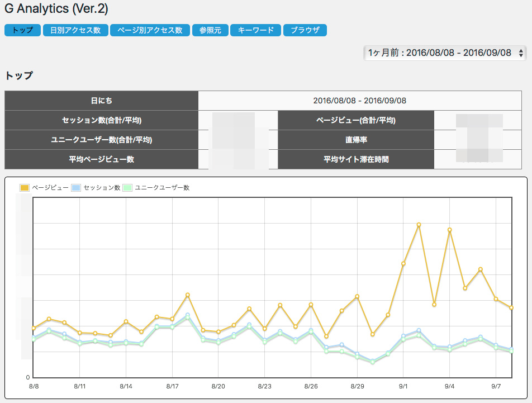Click the green ユニークユーザー数 legend swatch
The image size is (532, 403).
[127, 188]
